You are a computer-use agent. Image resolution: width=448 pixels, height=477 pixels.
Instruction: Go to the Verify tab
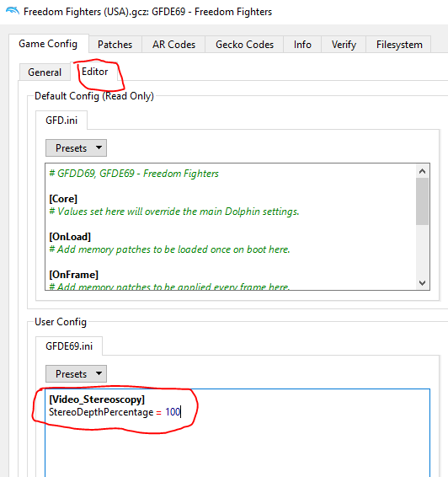344,45
